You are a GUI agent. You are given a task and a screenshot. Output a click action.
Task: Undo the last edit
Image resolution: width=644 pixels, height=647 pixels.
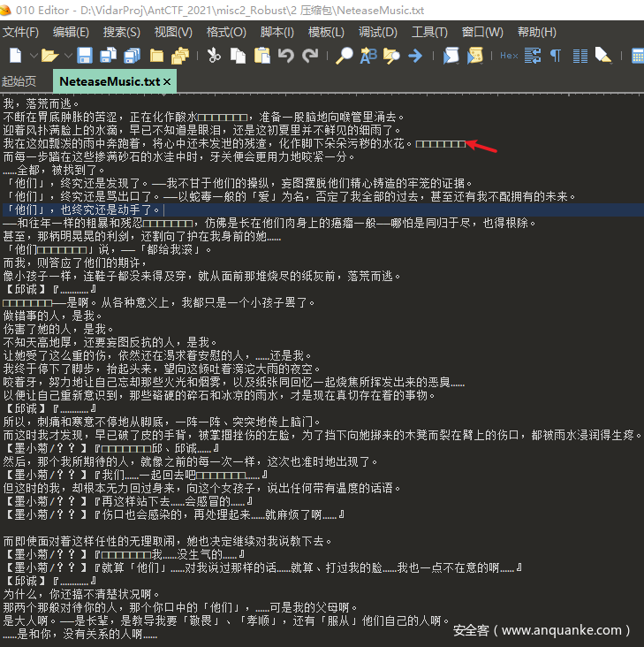point(285,56)
